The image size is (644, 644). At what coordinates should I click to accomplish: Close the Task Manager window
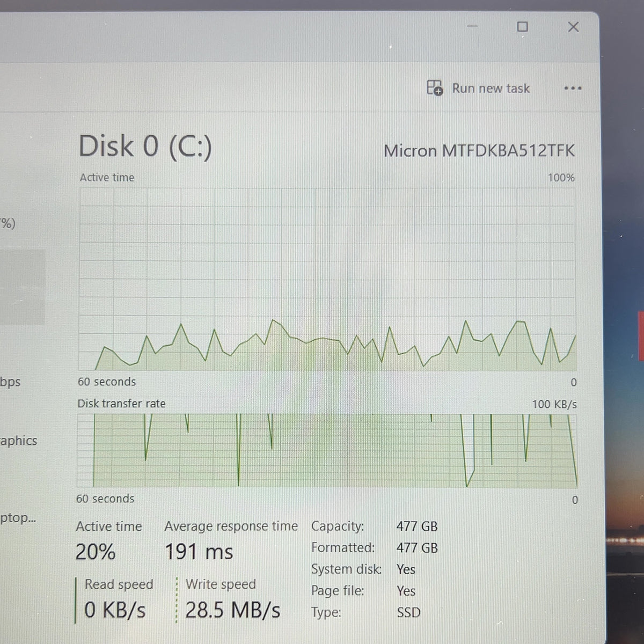pyautogui.click(x=573, y=26)
